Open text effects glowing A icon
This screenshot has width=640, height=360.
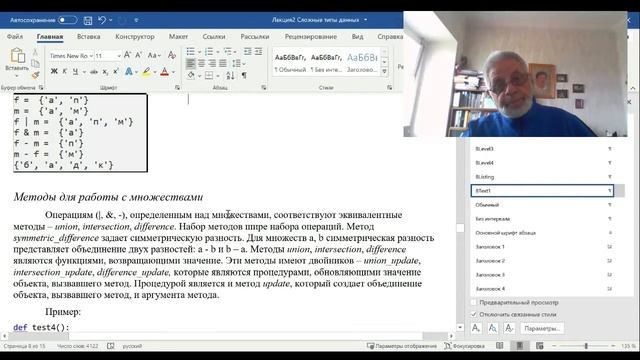tap(129, 72)
